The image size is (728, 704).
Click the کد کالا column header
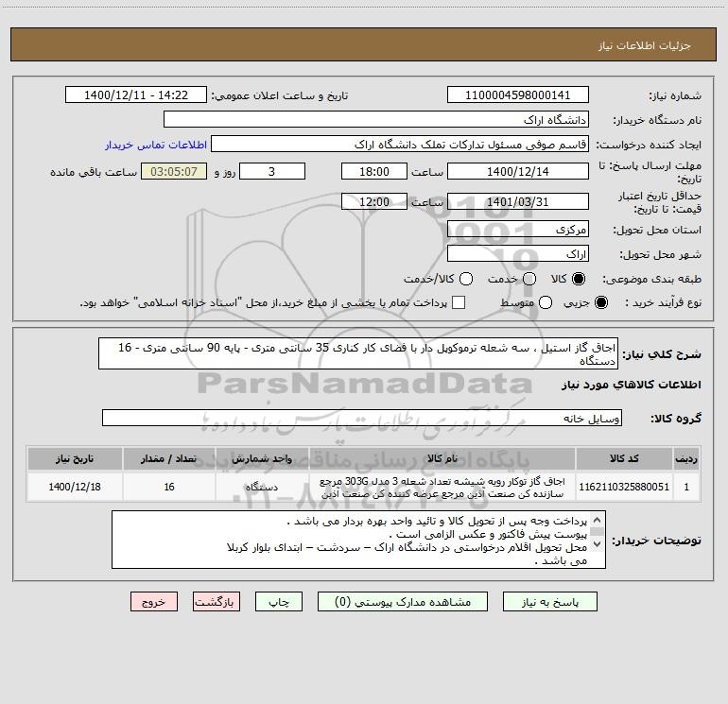tap(624, 458)
